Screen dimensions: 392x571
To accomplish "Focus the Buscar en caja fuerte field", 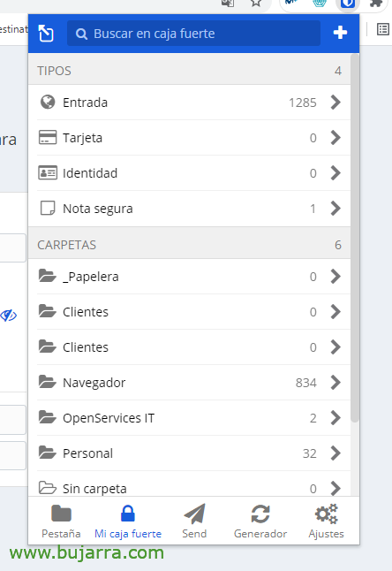I will (x=193, y=33).
